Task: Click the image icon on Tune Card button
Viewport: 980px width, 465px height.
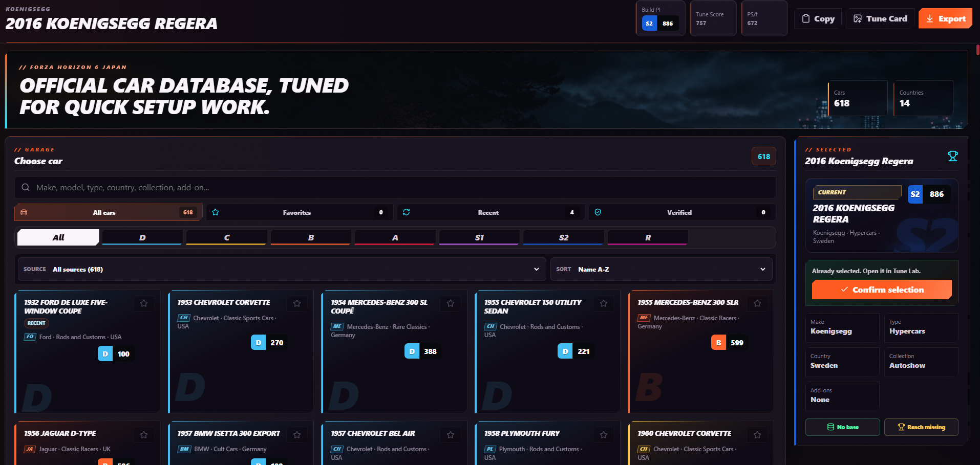Action: (x=858, y=19)
